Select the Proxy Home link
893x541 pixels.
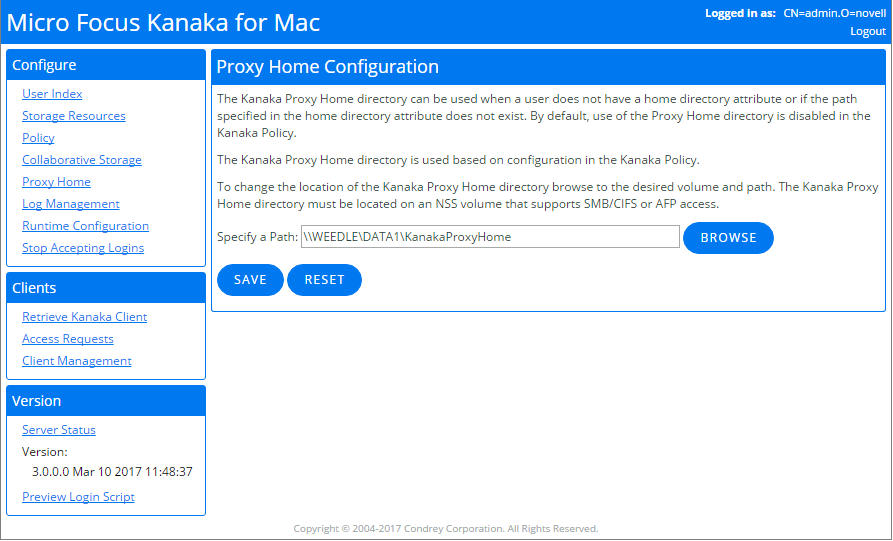pyautogui.click(x=56, y=182)
